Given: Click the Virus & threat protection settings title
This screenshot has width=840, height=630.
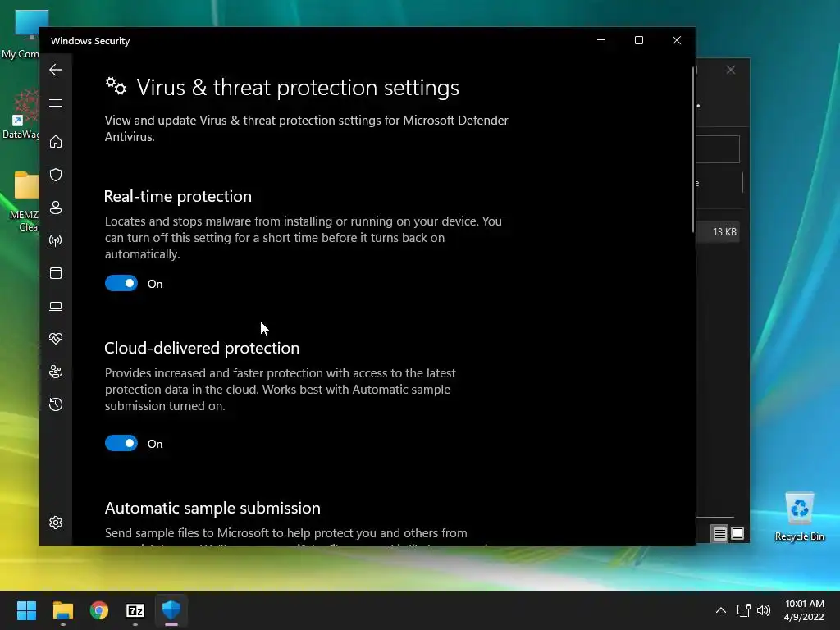Looking at the screenshot, I should [x=298, y=87].
